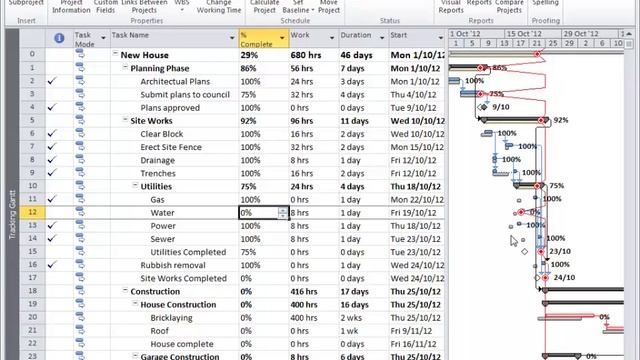Open the WBS dropdown in ribbon
Image resolution: width=640 pixels, height=360 pixels.
182,6
